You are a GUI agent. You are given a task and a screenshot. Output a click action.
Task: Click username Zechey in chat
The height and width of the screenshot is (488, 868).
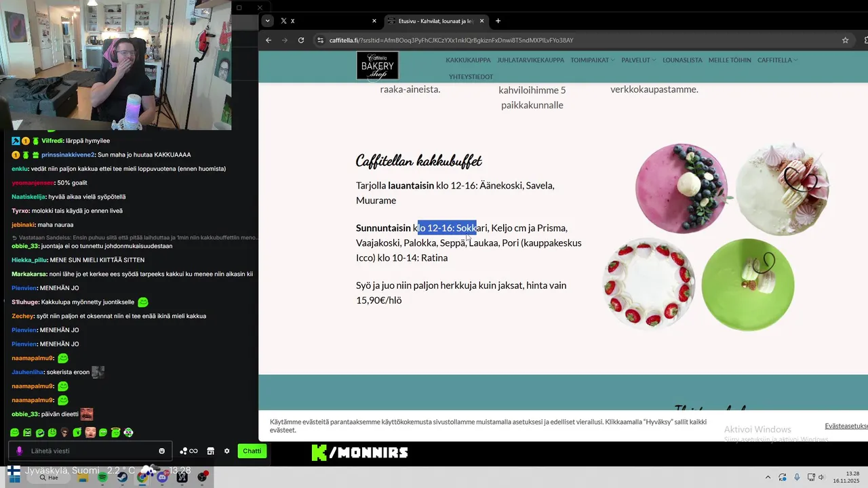(x=22, y=316)
